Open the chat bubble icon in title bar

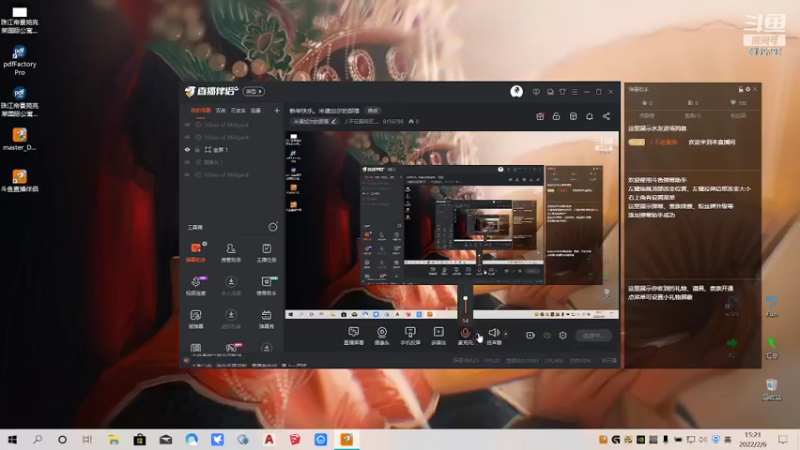(x=550, y=92)
